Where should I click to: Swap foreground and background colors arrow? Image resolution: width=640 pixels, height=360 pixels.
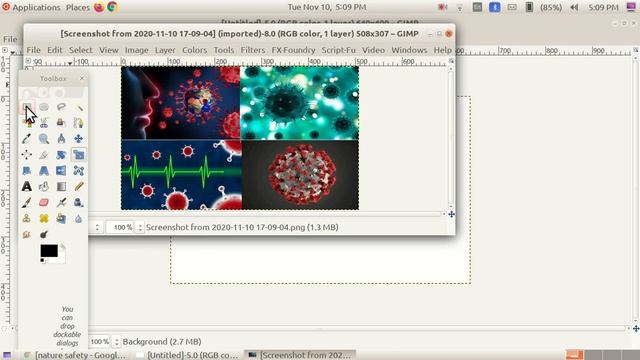pyautogui.click(x=62, y=247)
